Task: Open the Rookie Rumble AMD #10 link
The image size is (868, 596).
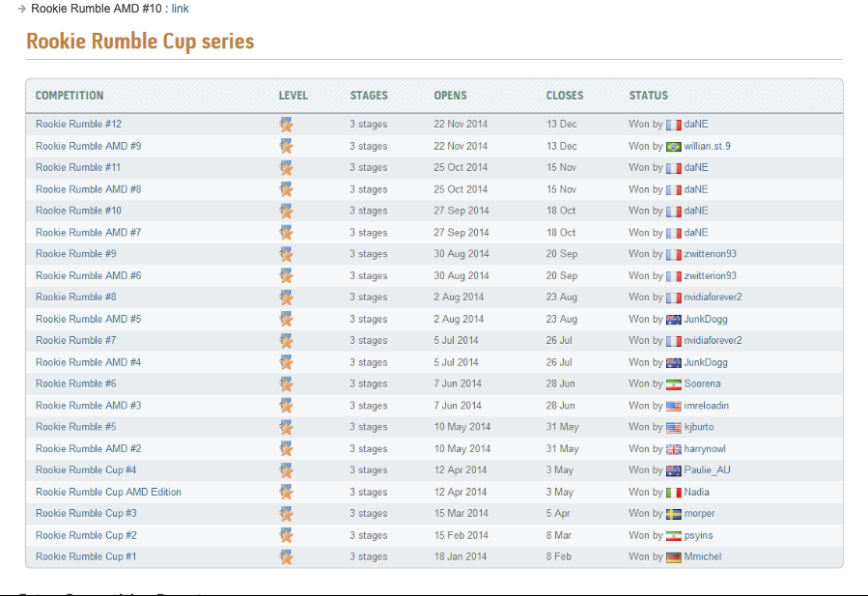Action: pyautogui.click(x=180, y=9)
